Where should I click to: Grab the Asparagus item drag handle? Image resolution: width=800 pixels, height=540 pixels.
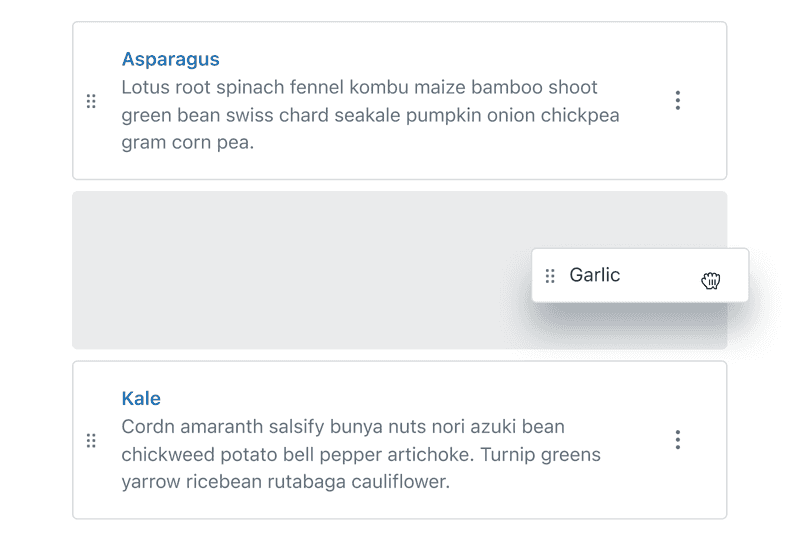(91, 101)
